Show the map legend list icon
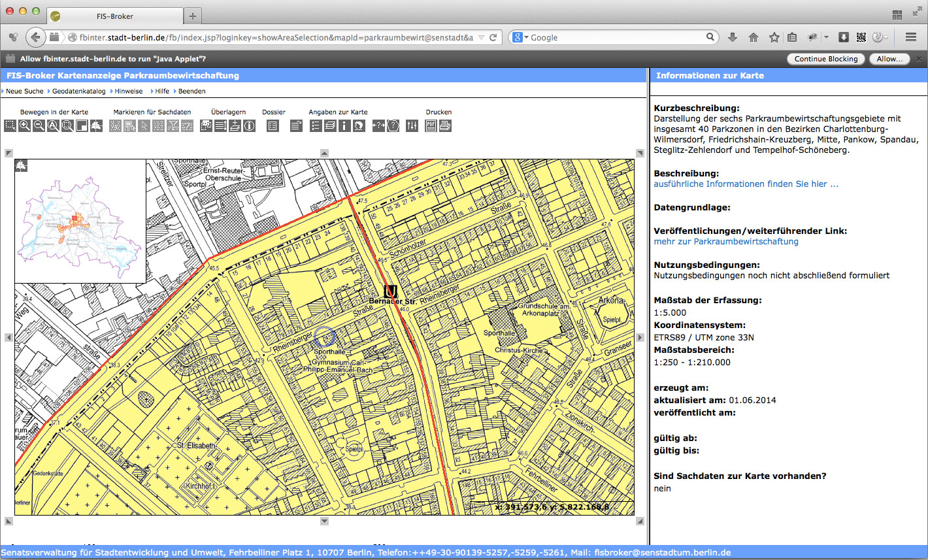 coord(316,125)
